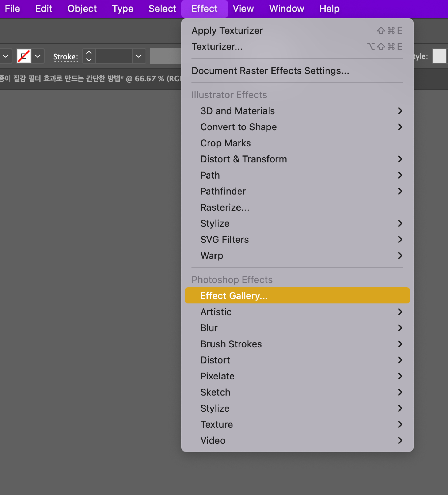Expand the Pathfinder submenu
This screenshot has width=448, height=495.
tap(297, 192)
